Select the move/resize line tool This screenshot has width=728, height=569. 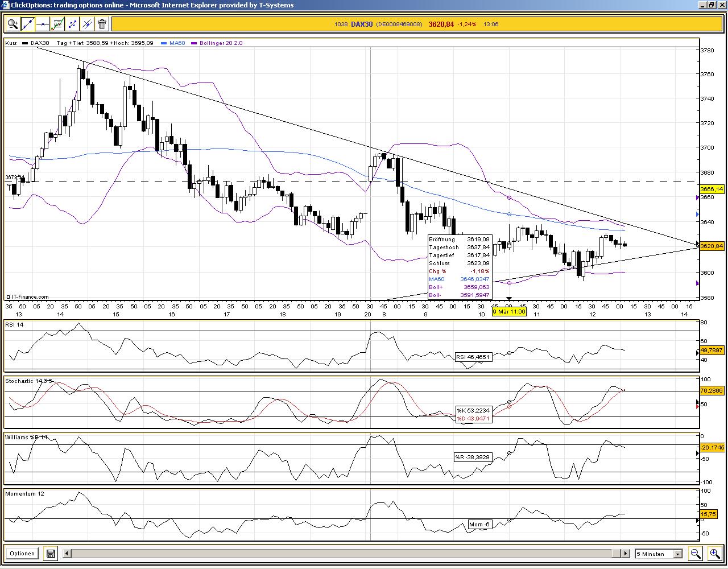click(72, 23)
